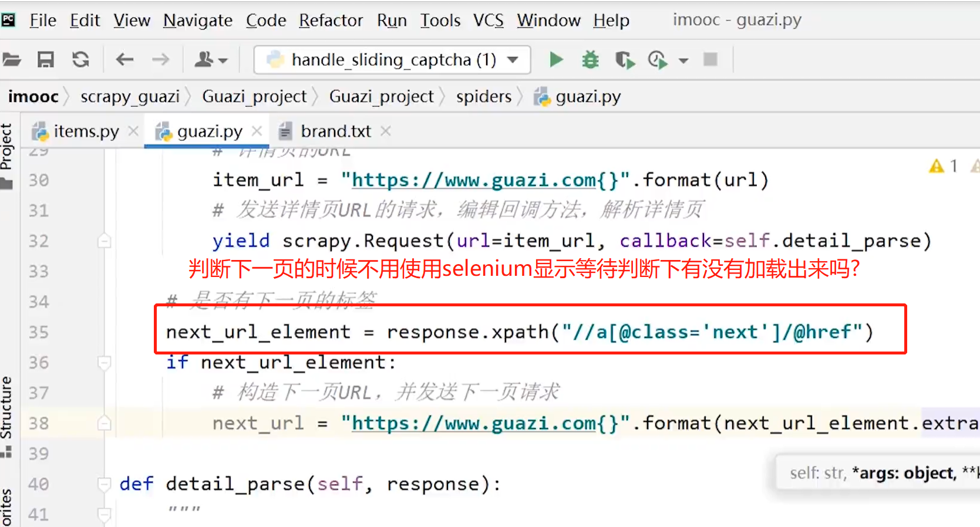Click 'next_url_element' on line 36
This screenshot has height=527, width=980.
(x=293, y=363)
